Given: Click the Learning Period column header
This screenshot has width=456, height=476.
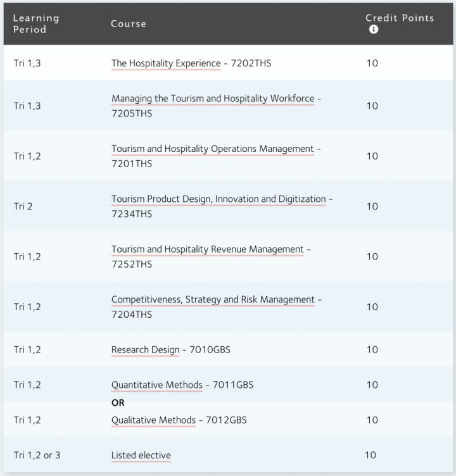Looking at the screenshot, I should click(35, 23).
